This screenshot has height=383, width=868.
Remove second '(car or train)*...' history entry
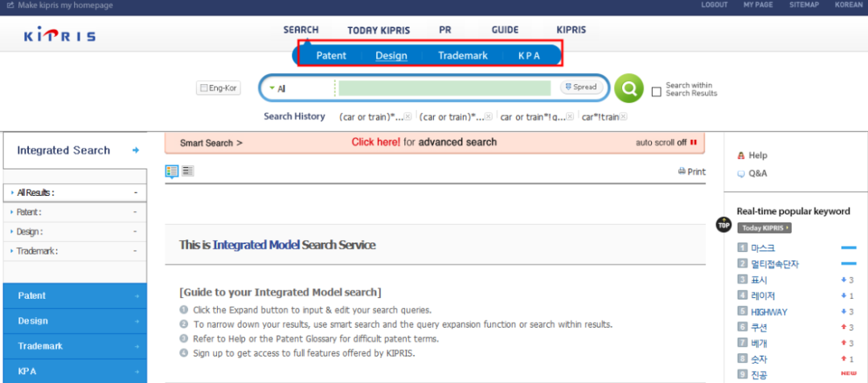(489, 116)
